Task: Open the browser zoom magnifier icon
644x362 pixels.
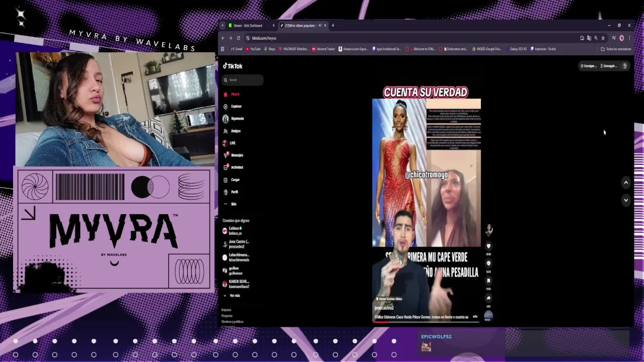Action: coord(596,38)
